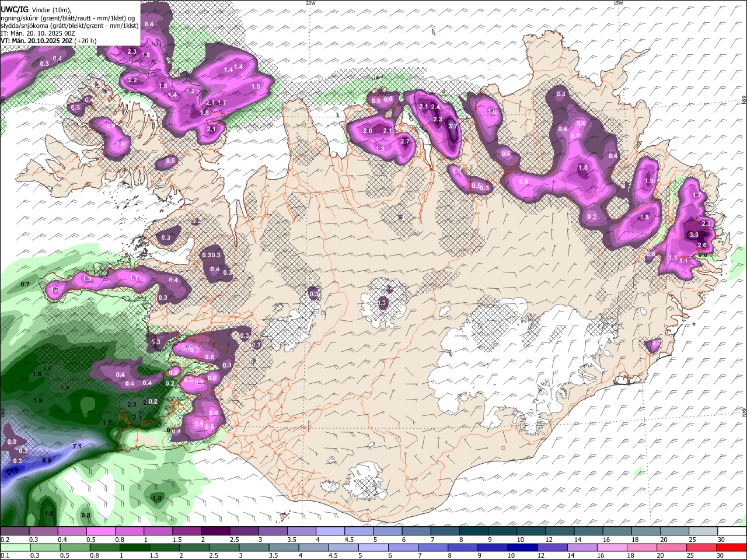Screen dimensions: 747x560
Task: Select the 0.5–0.8 medium green rain legend swatch
Action: coord(74,547)
